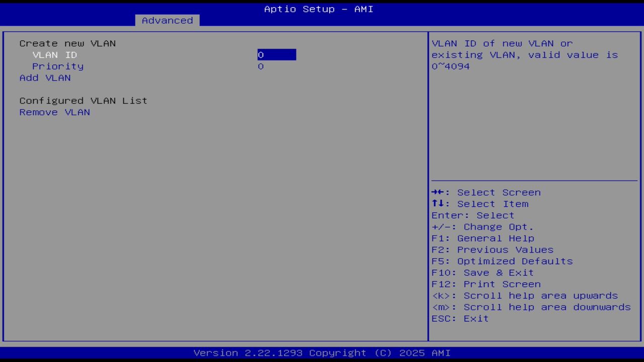
Task: Click the Configured VLAN List heading
Action: click(83, 101)
